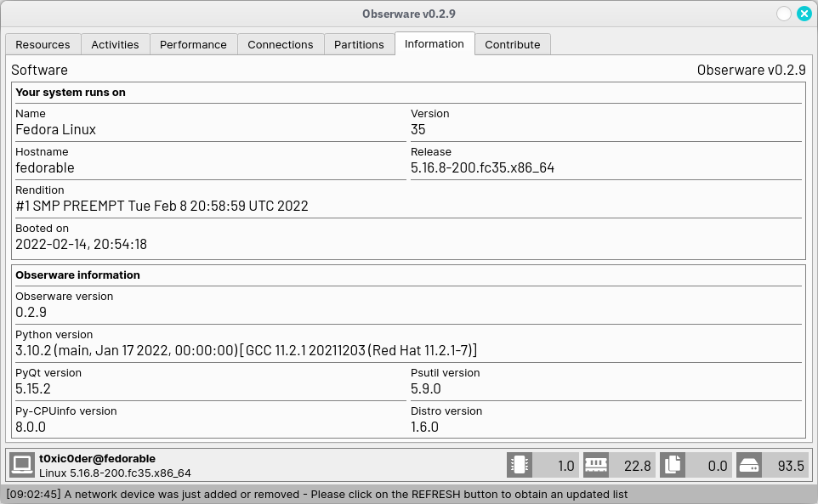Click the CPU chip icon in status bar
The image size is (818, 504).
click(519, 465)
